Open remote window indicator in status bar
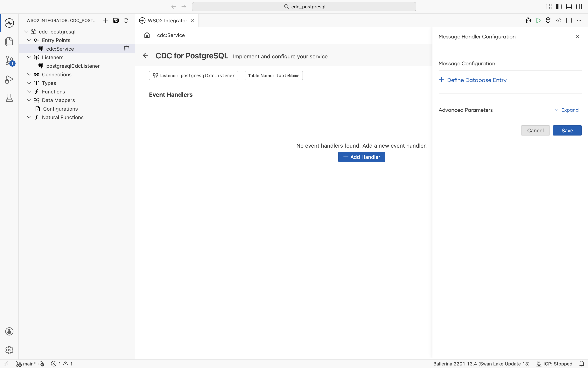Screen dimensions: 588x368 point(6,364)
